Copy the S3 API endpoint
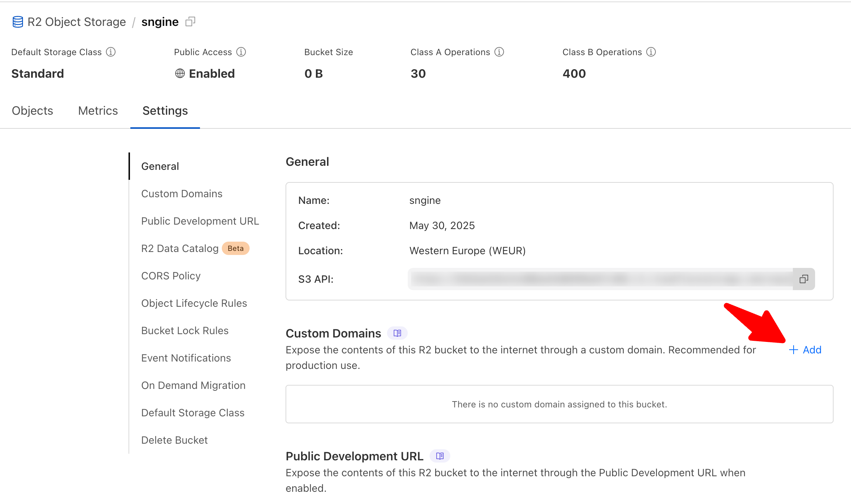The height and width of the screenshot is (504, 851). [804, 279]
